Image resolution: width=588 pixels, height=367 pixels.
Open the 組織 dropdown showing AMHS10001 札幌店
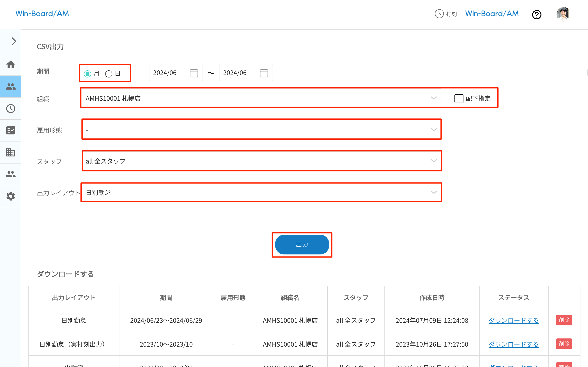[261, 98]
